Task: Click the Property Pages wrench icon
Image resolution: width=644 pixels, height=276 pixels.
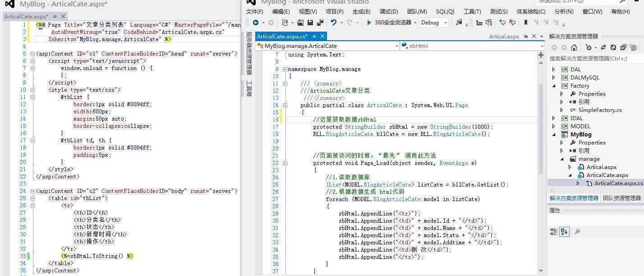Action: tap(577, 232)
